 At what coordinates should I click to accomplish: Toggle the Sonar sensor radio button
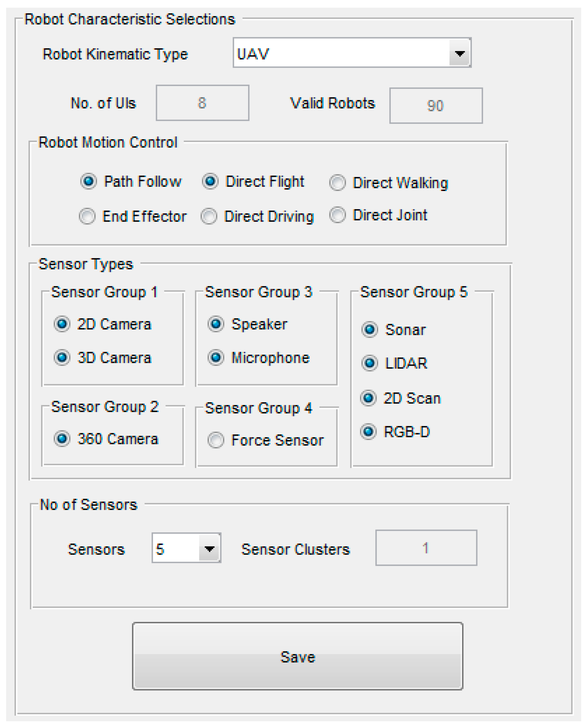click(x=370, y=329)
